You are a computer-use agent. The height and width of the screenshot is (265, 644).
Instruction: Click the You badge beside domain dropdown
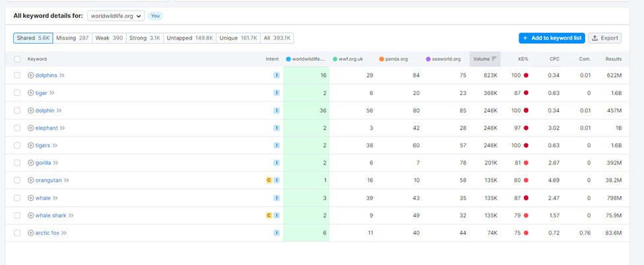point(155,16)
